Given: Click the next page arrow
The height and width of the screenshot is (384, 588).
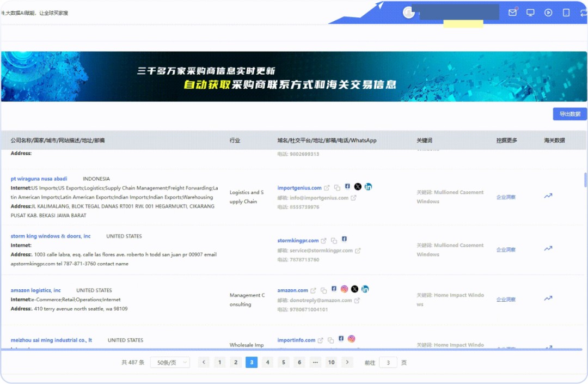Looking at the screenshot, I should [x=347, y=362].
